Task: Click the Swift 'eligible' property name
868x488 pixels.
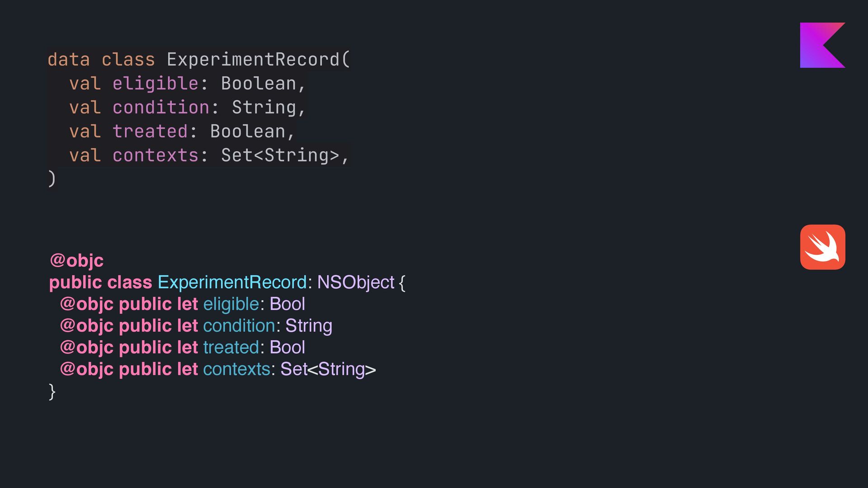Action: (231, 304)
